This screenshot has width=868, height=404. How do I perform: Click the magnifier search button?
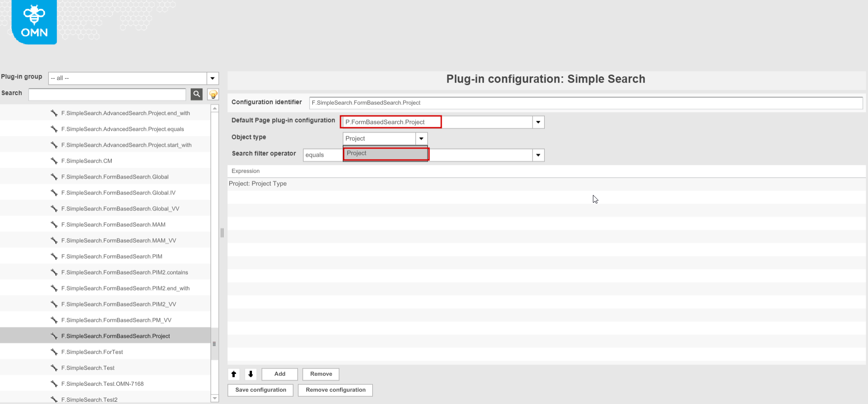(x=197, y=94)
